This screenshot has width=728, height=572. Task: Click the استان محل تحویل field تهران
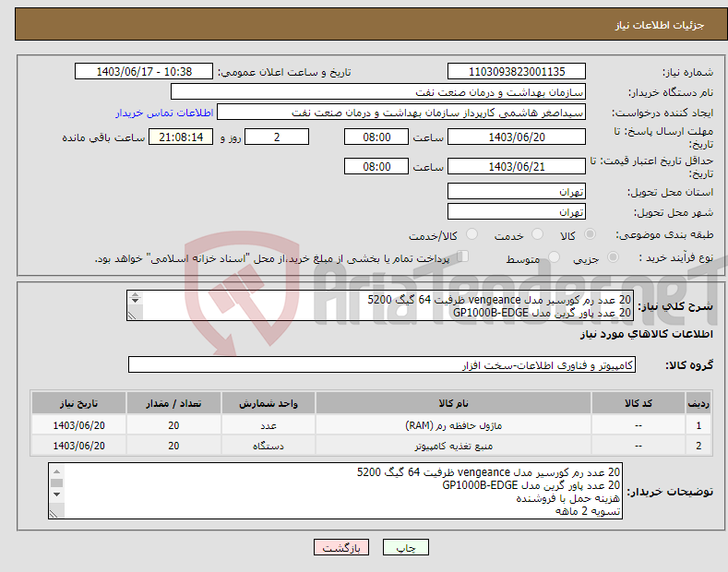click(517, 191)
